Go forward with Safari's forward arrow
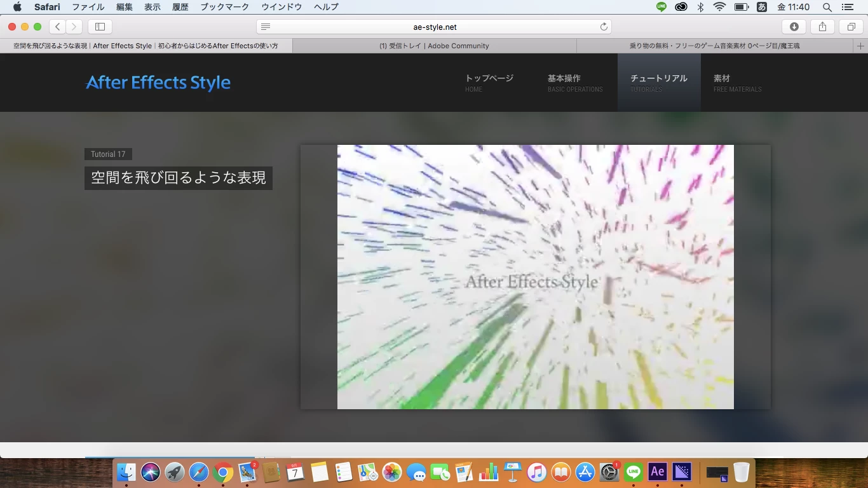Image resolution: width=868 pixels, height=488 pixels. click(x=74, y=27)
